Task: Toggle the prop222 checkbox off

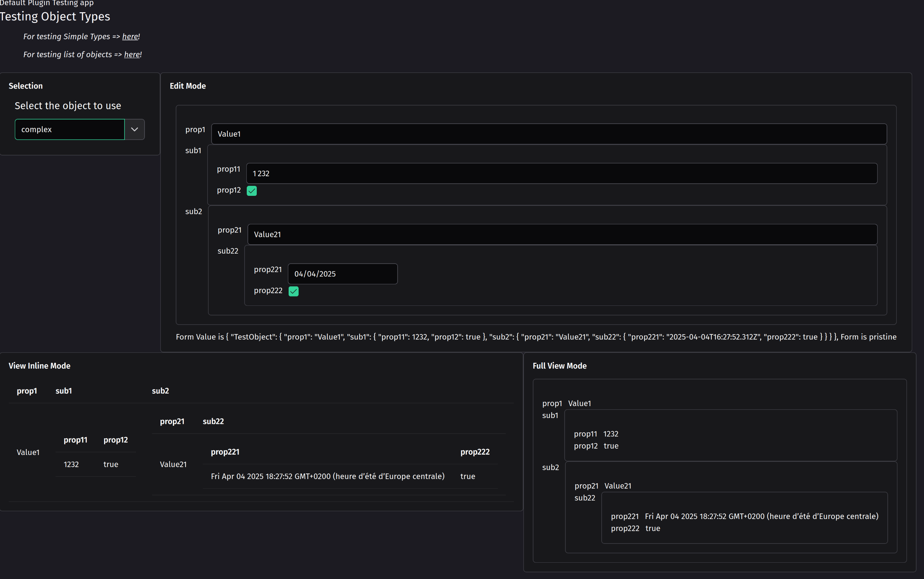Action: pyautogui.click(x=293, y=291)
